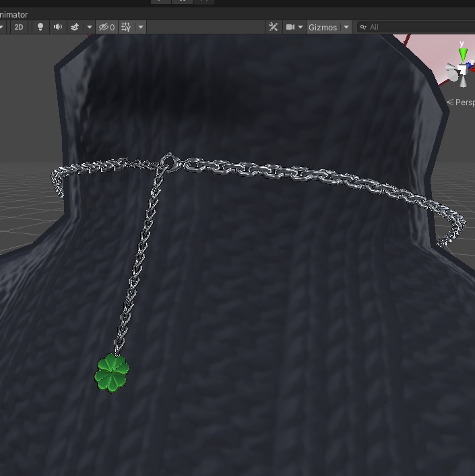Click the gray bottom cone of the gizmo
The height and width of the screenshot is (476, 475).
(463, 81)
